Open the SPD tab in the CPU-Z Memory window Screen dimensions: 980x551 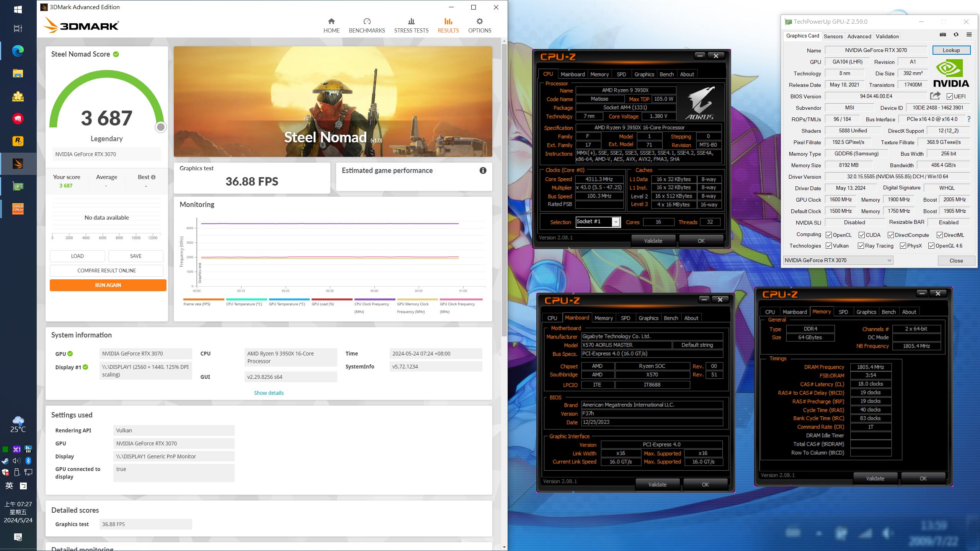(x=843, y=312)
